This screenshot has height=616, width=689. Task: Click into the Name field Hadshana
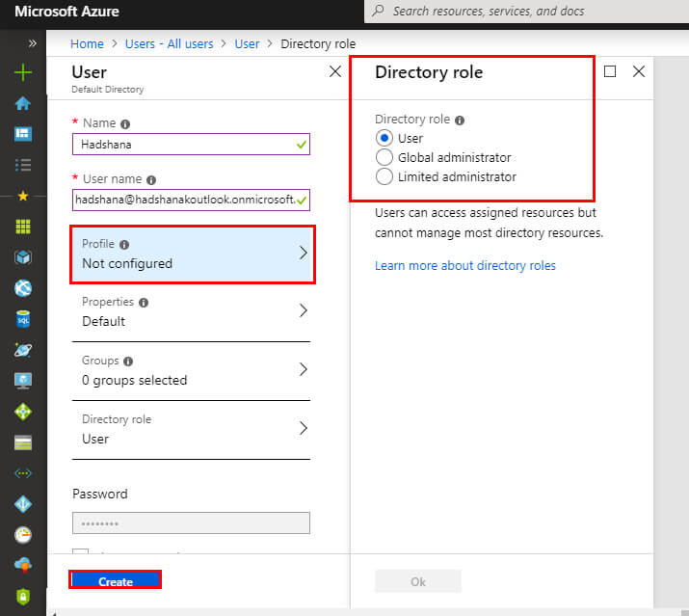[x=191, y=145]
